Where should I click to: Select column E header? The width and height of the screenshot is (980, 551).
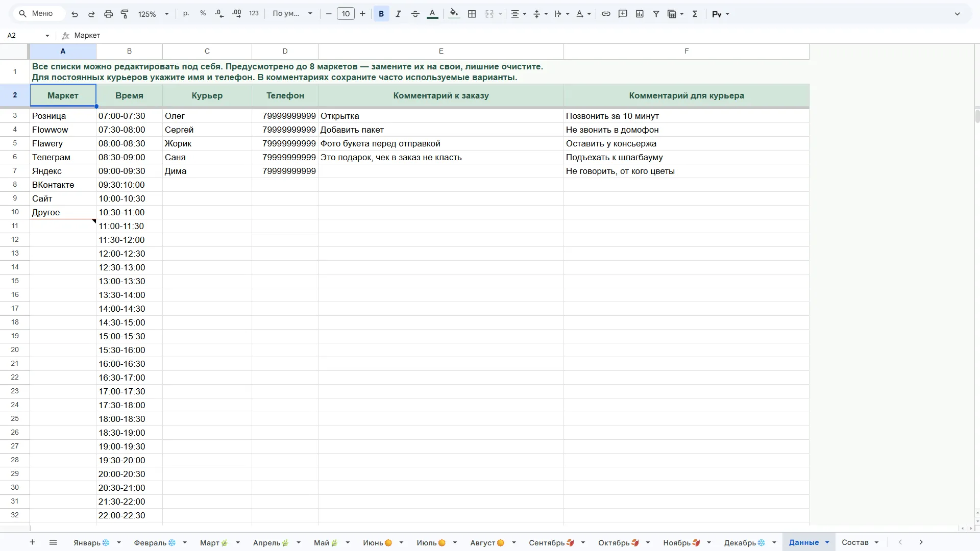(x=441, y=51)
